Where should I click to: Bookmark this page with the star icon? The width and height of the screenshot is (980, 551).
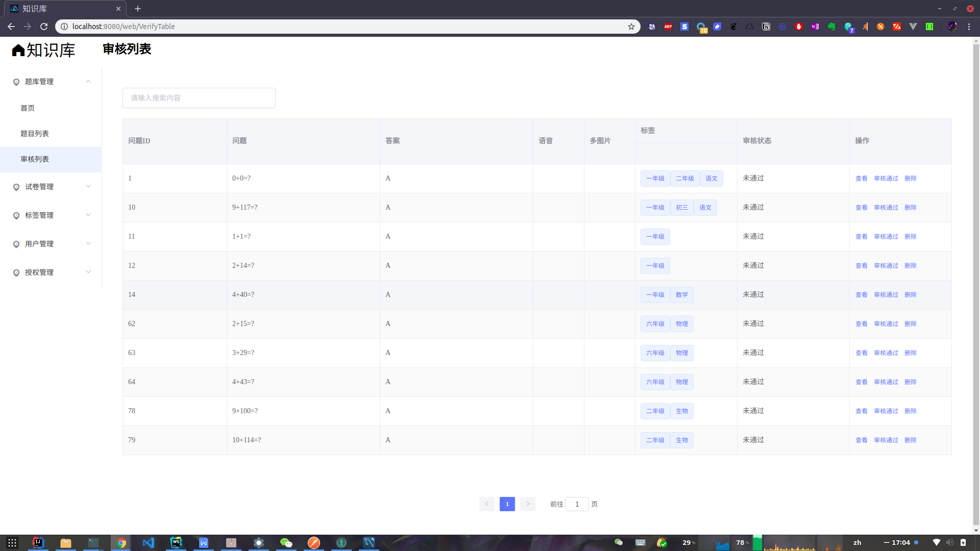(x=631, y=27)
